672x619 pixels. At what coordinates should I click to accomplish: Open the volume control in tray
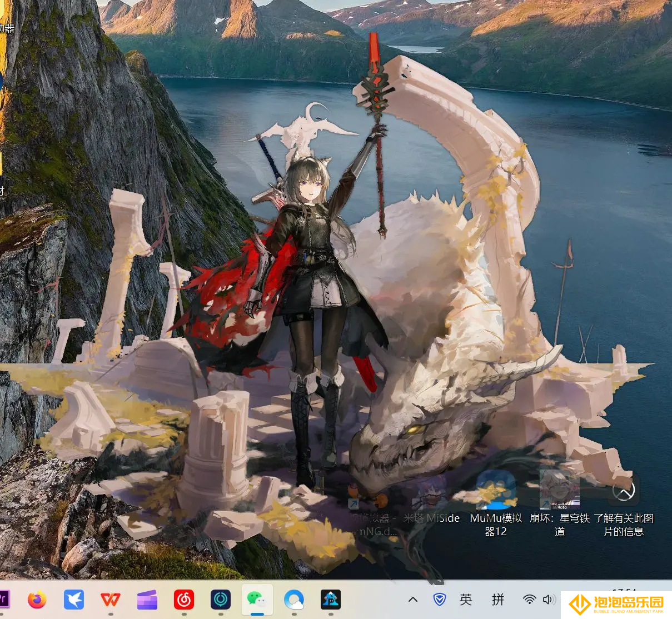tap(549, 599)
